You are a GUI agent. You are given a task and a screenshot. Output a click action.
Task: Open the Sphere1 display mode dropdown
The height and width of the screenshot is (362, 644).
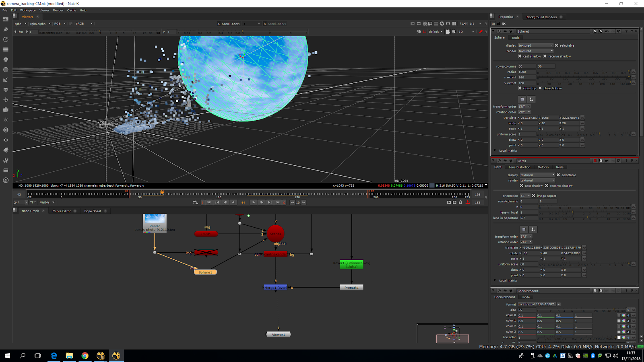pyautogui.click(x=535, y=45)
